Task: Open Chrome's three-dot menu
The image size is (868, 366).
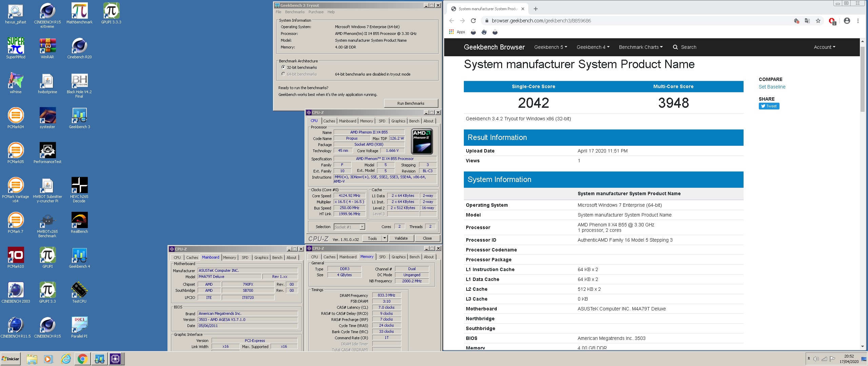Action: pyautogui.click(x=858, y=21)
